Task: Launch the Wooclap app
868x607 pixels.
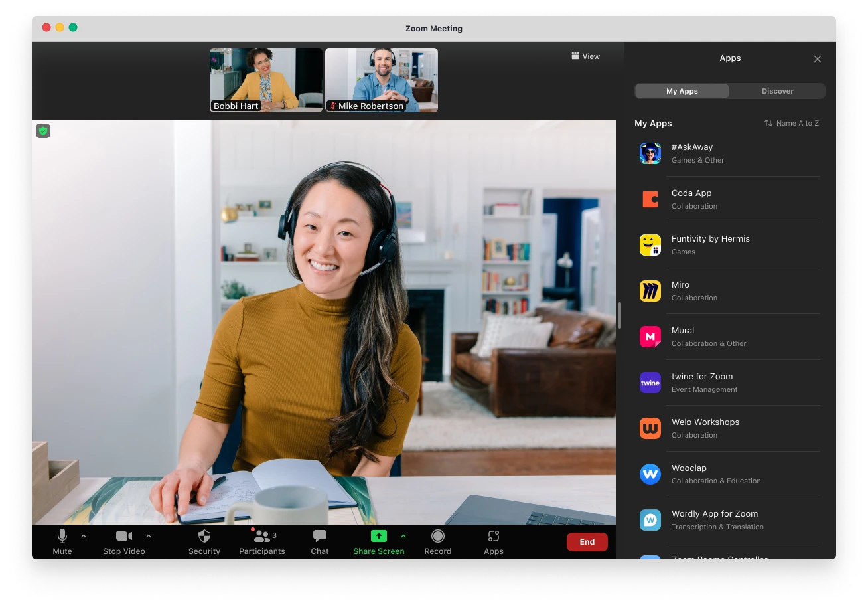Action: 728,474
